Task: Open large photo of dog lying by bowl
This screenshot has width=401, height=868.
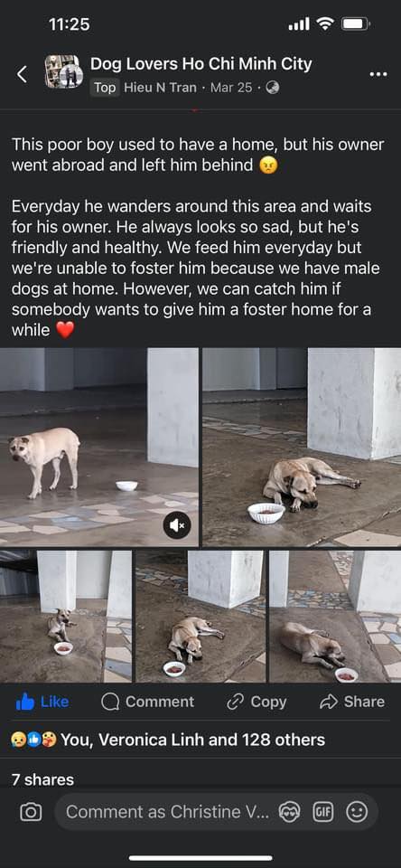Action: 302,448
